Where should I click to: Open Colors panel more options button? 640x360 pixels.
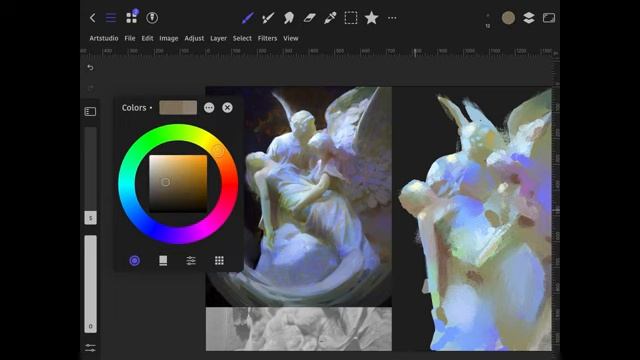click(209, 108)
